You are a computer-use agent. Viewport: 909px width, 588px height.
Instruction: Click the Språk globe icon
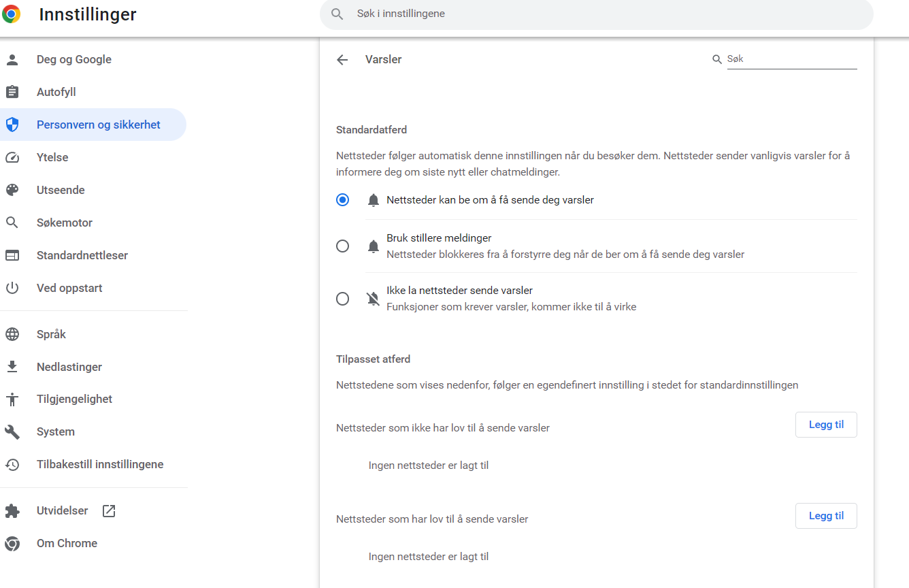pyautogui.click(x=12, y=334)
